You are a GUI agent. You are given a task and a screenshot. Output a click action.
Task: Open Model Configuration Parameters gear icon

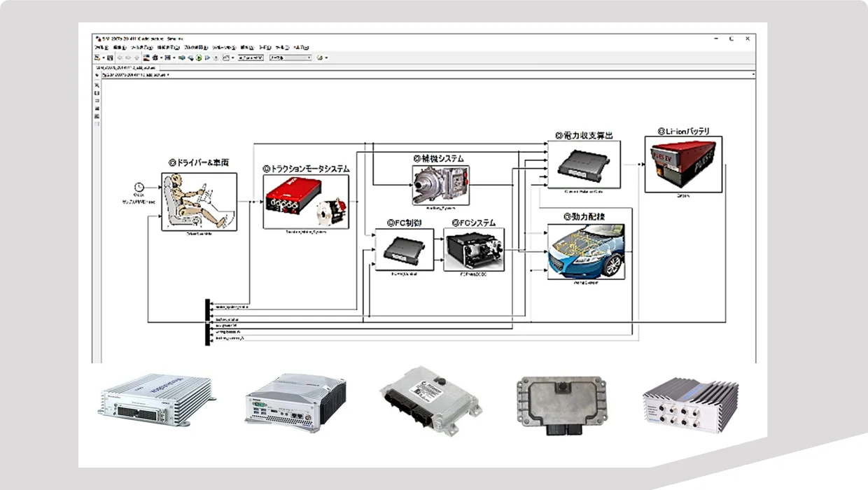(x=155, y=57)
